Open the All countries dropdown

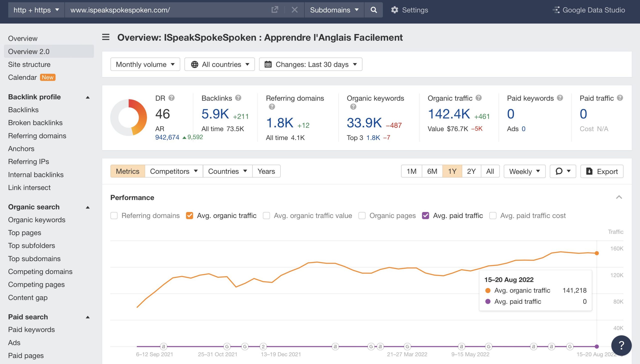coord(219,64)
